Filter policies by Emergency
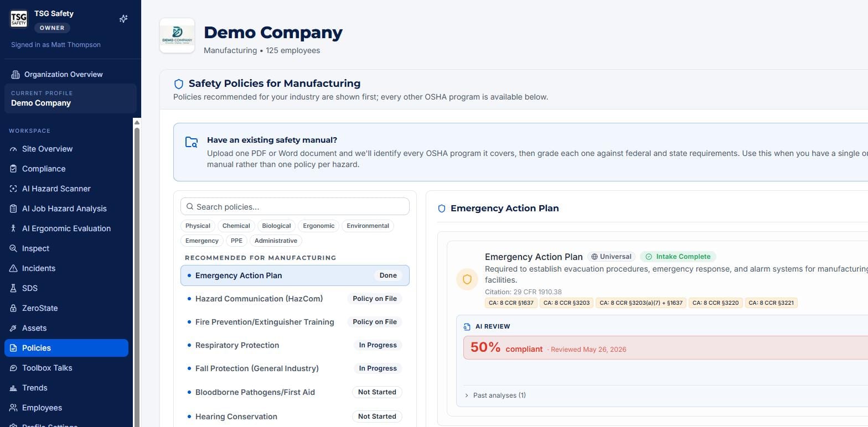Viewport: 868px width, 427px height. click(202, 241)
